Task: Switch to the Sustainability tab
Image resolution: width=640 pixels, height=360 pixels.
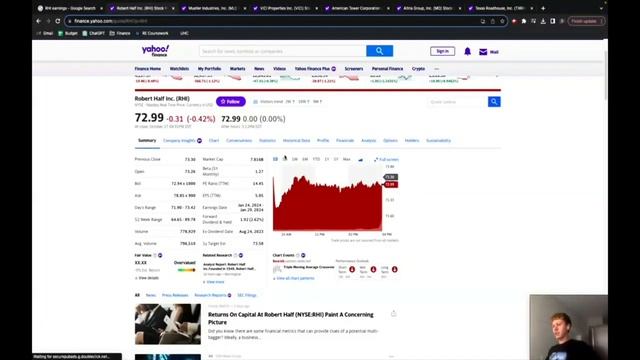Action: [x=438, y=140]
